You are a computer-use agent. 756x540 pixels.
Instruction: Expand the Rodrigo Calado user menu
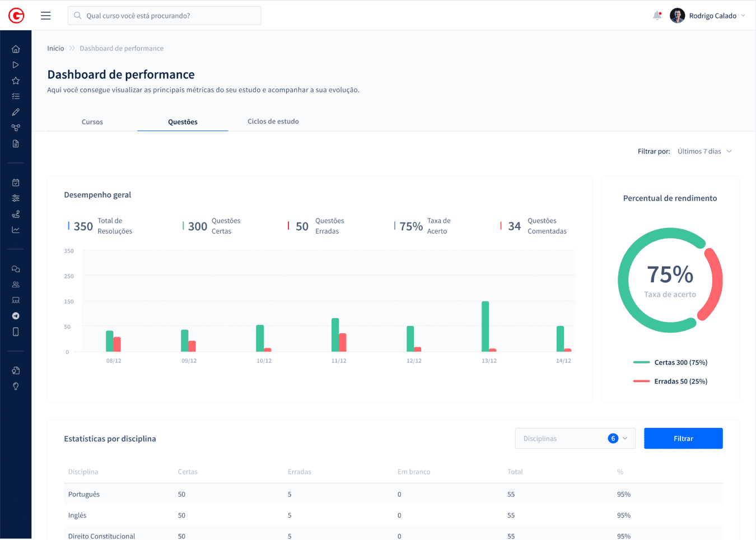[x=709, y=16]
